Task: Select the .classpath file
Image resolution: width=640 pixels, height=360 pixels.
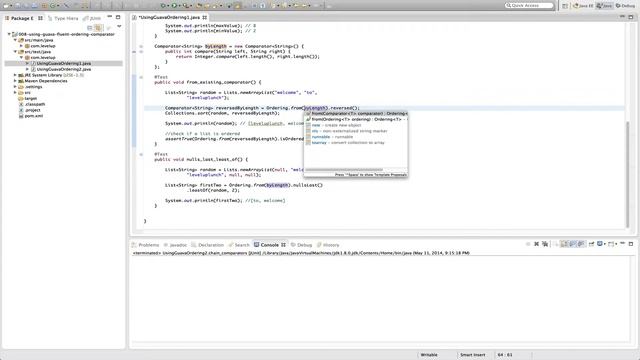Action: [32, 104]
